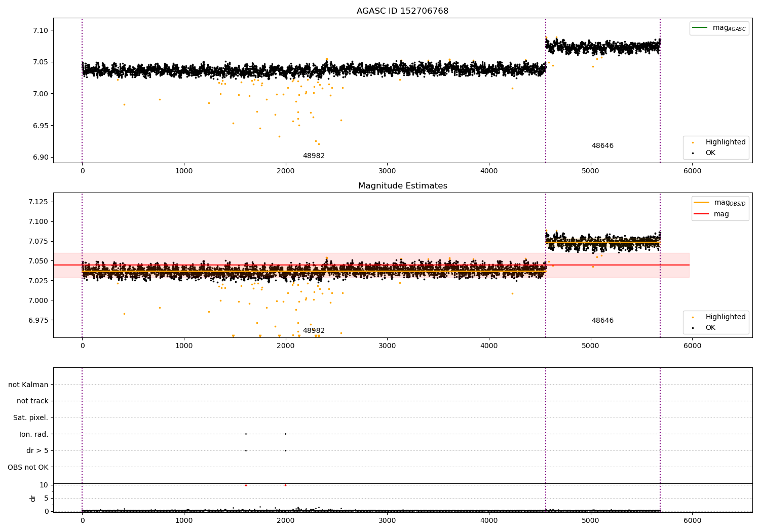This screenshot has width=760, height=532.
Task: Click the 10 tick on the dr axis
Action: coord(44,485)
